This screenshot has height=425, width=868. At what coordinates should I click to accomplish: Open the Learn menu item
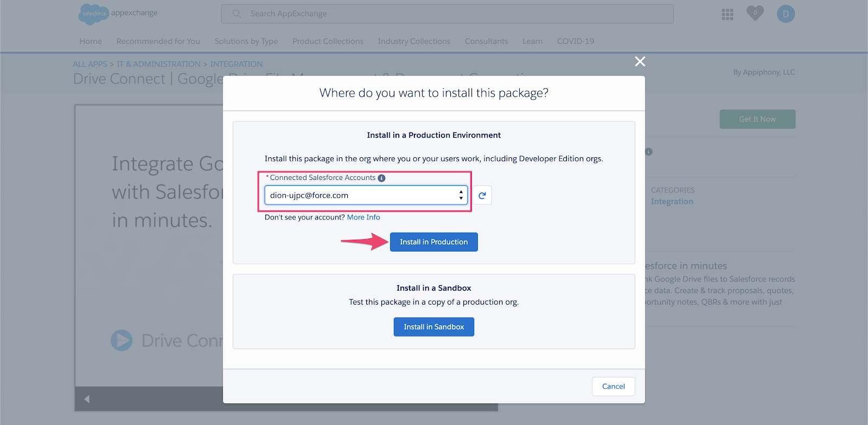(x=532, y=41)
